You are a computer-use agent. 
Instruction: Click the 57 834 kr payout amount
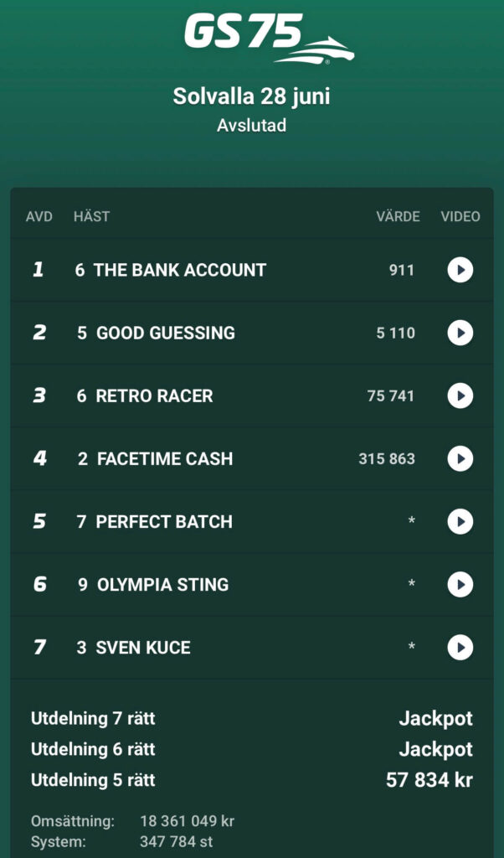click(429, 780)
